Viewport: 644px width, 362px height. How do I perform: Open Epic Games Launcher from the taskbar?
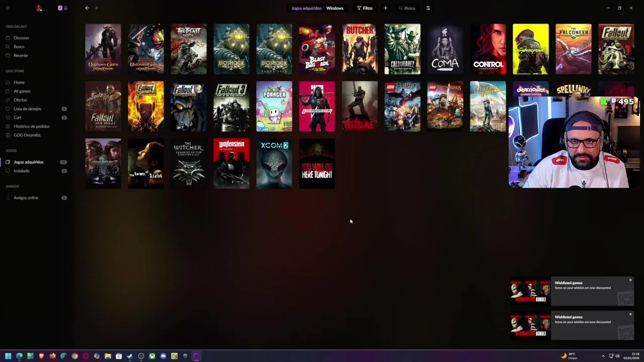(185, 356)
